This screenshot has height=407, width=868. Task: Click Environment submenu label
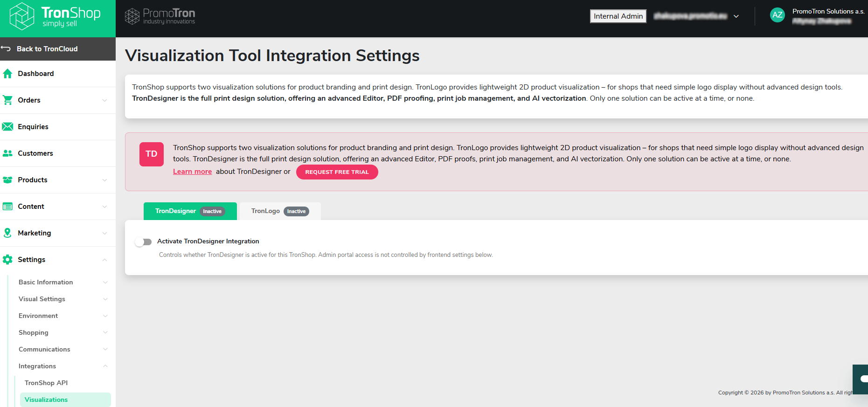(x=38, y=316)
